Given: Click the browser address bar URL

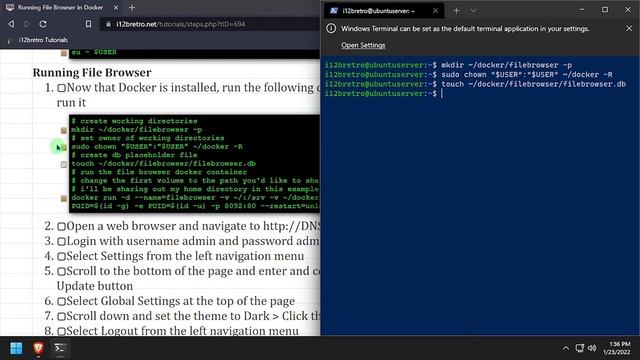Looking at the screenshot, I should 180,24.
